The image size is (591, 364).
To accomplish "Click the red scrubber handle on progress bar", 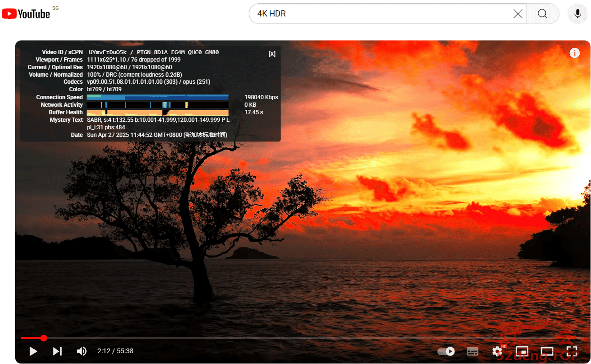I will point(44,338).
